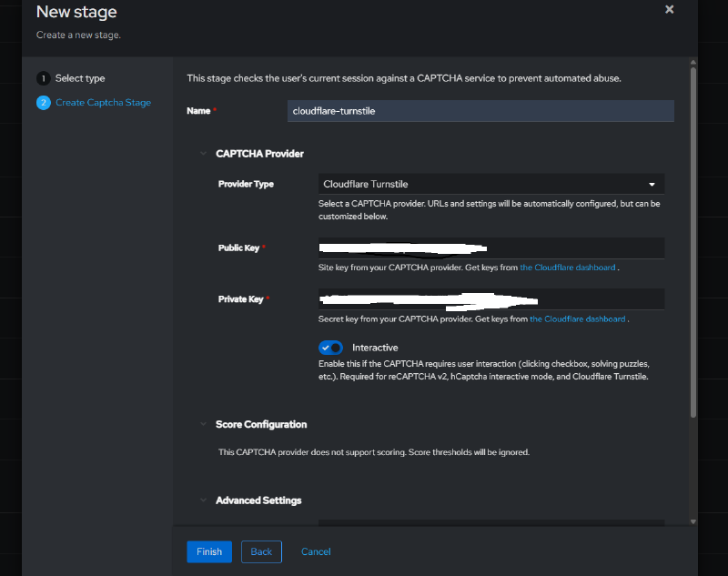
Task: Close the New stage dialog
Action: [x=669, y=9]
